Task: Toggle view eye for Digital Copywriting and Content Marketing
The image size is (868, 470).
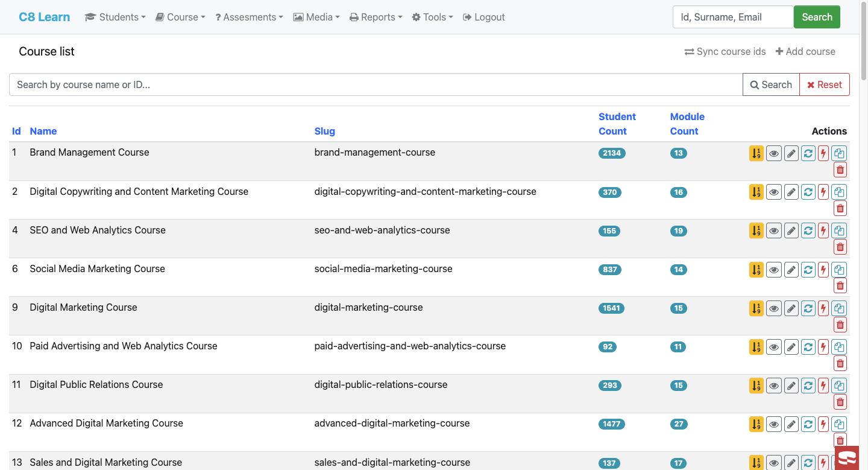Action: click(773, 192)
